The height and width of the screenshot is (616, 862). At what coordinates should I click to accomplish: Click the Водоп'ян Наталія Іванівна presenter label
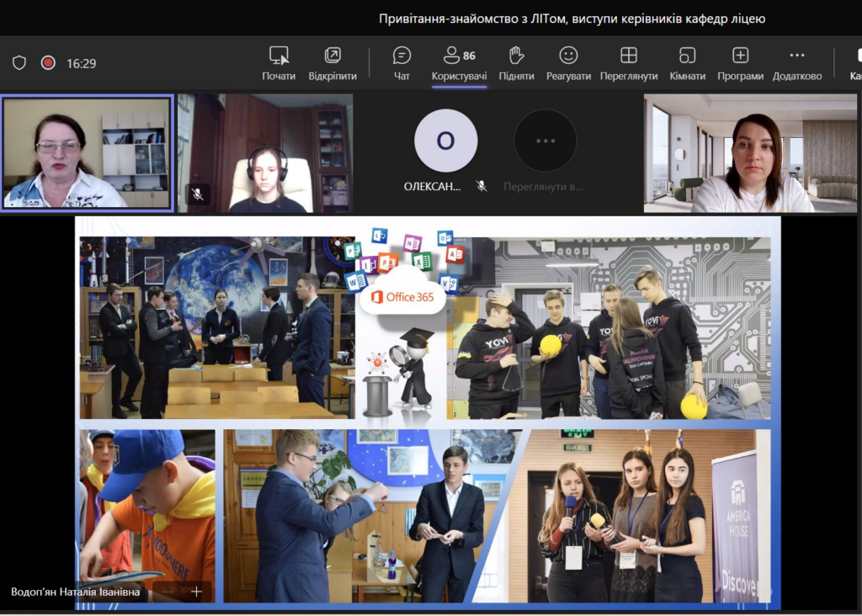click(x=76, y=592)
